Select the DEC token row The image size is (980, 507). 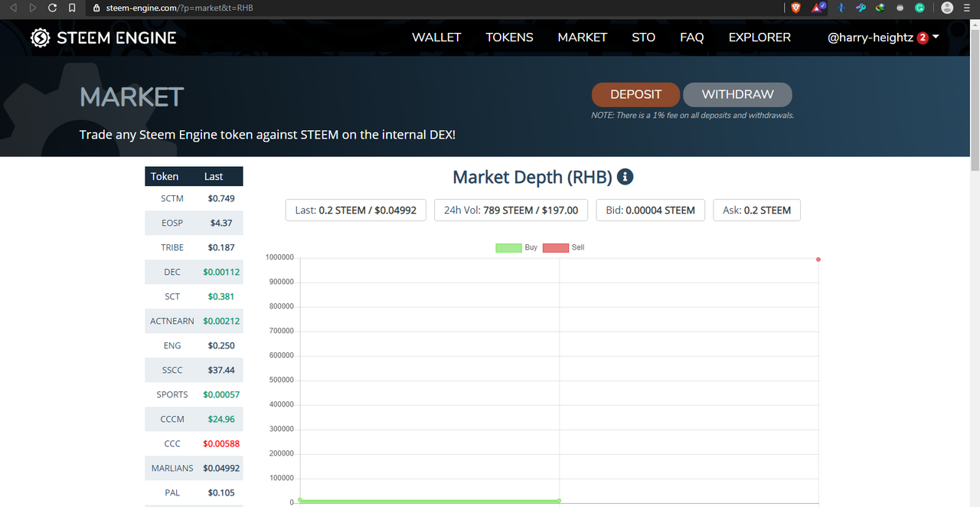194,272
